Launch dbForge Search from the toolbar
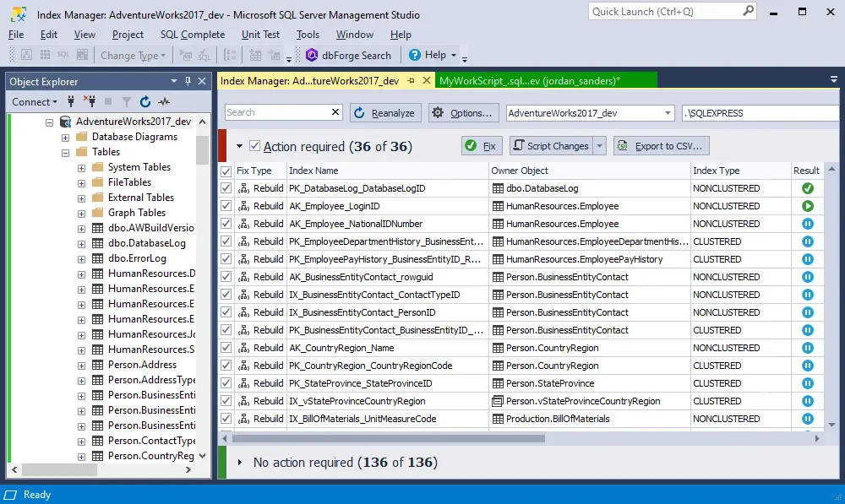This screenshot has width=845, height=504. [350, 55]
